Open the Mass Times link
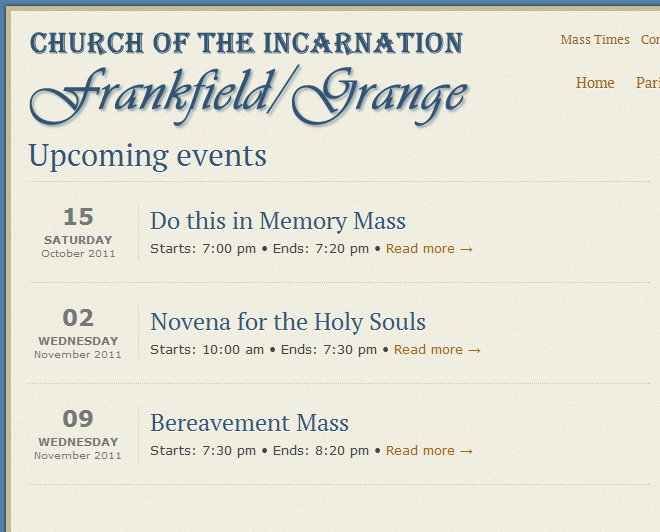Viewport: 660px width, 532px height. (595, 40)
